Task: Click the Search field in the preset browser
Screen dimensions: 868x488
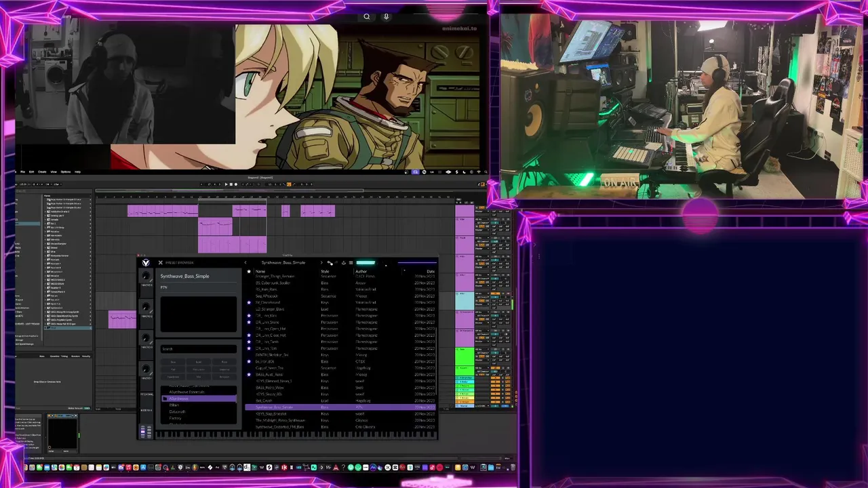Action: (x=199, y=349)
